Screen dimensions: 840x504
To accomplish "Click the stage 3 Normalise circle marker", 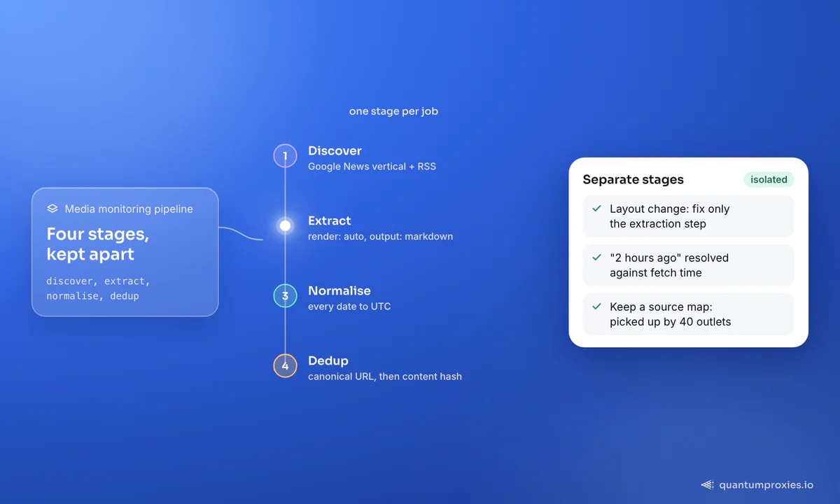I will (x=285, y=295).
